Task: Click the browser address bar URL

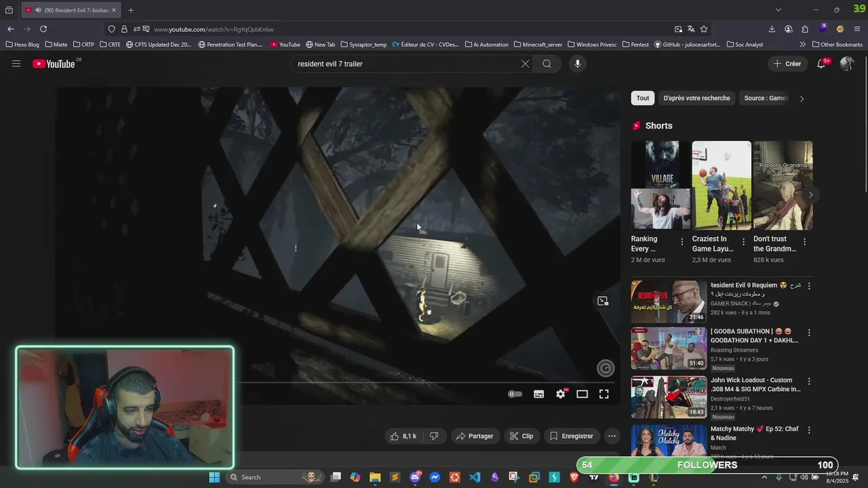Action: [x=214, y=30]
